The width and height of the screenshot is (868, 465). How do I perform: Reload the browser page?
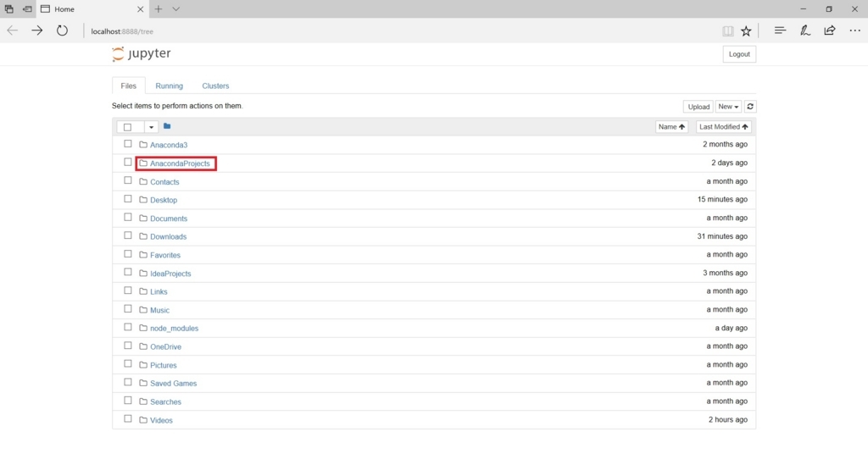point(62,31)
